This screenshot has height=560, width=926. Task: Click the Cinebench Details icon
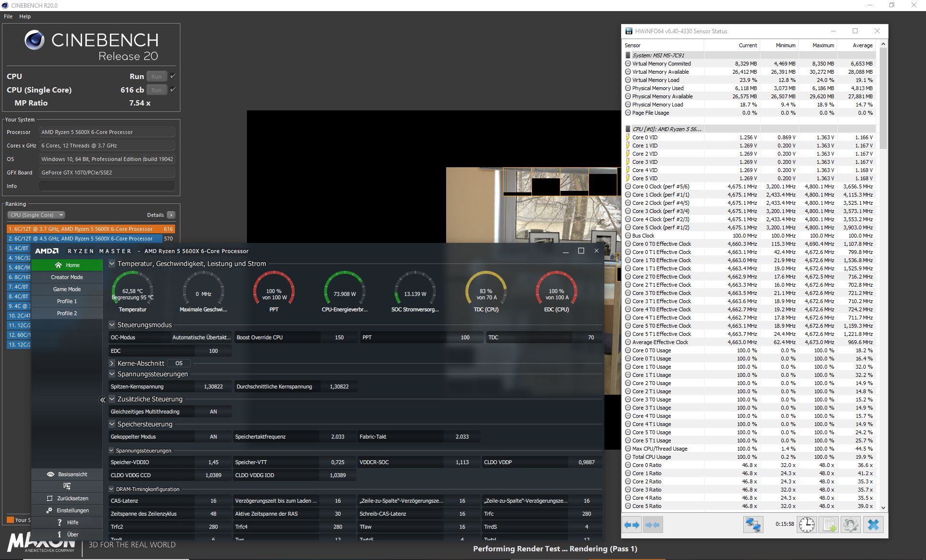click(x=173, y=215)
